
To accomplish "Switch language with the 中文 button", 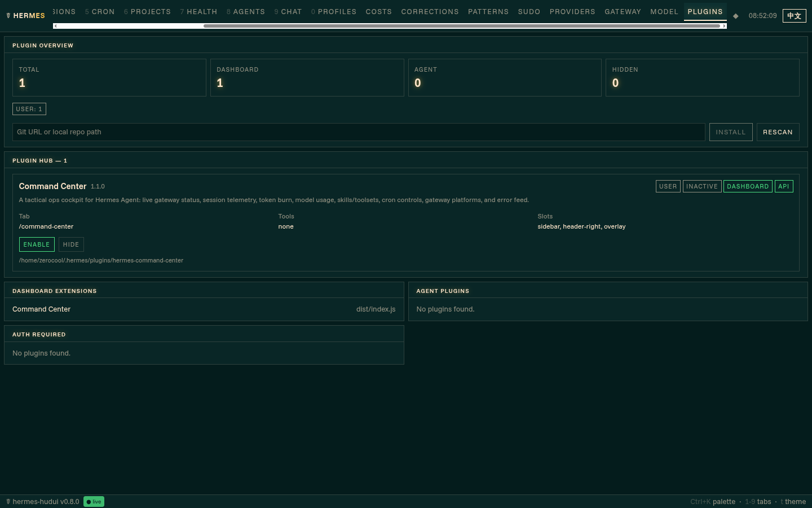I will [x=794, y=16].
